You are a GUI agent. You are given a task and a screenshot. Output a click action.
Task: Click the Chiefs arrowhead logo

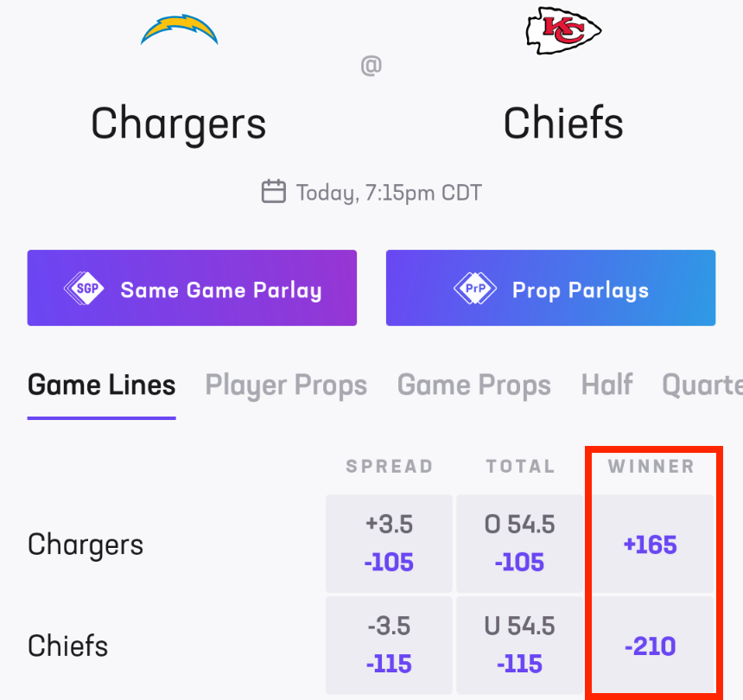pyautogui.click(x=563, y=29)
